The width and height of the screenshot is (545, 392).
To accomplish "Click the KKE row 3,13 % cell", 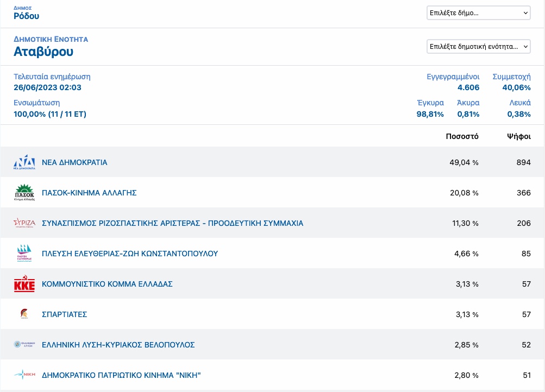I will click(x=467, y=284).
